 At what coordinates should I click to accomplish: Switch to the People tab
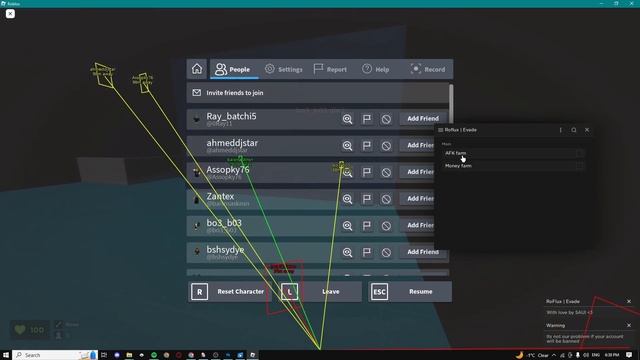(x=233, y=69)
